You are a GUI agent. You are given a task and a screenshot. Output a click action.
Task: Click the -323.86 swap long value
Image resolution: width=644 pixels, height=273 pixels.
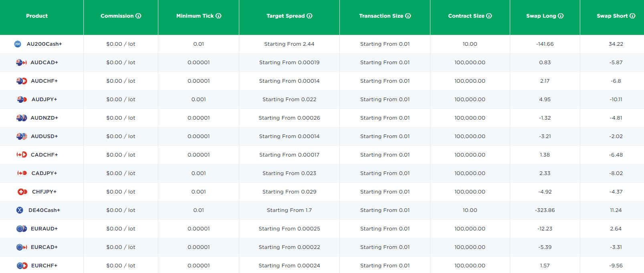(x=545, y=210)
